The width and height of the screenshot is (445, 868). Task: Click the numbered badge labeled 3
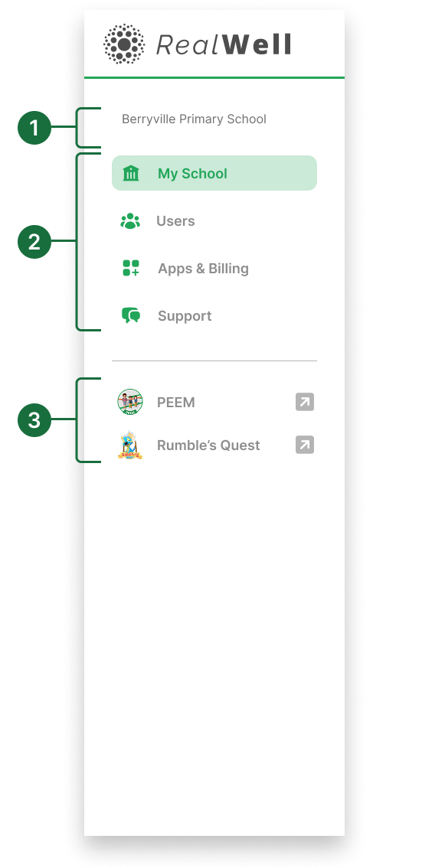pyautogui.click(x=34, y=420)
